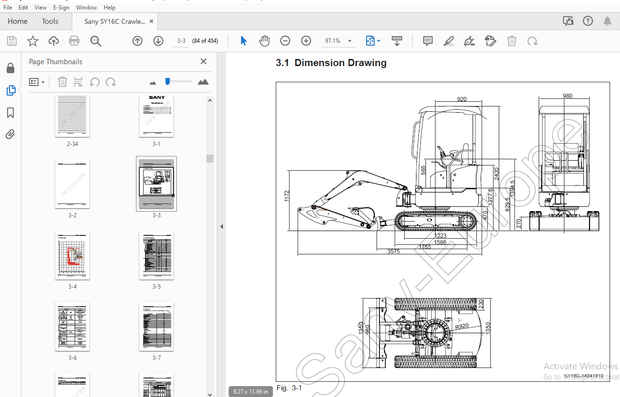Choose the Selection arrow tool

(244, 41)
